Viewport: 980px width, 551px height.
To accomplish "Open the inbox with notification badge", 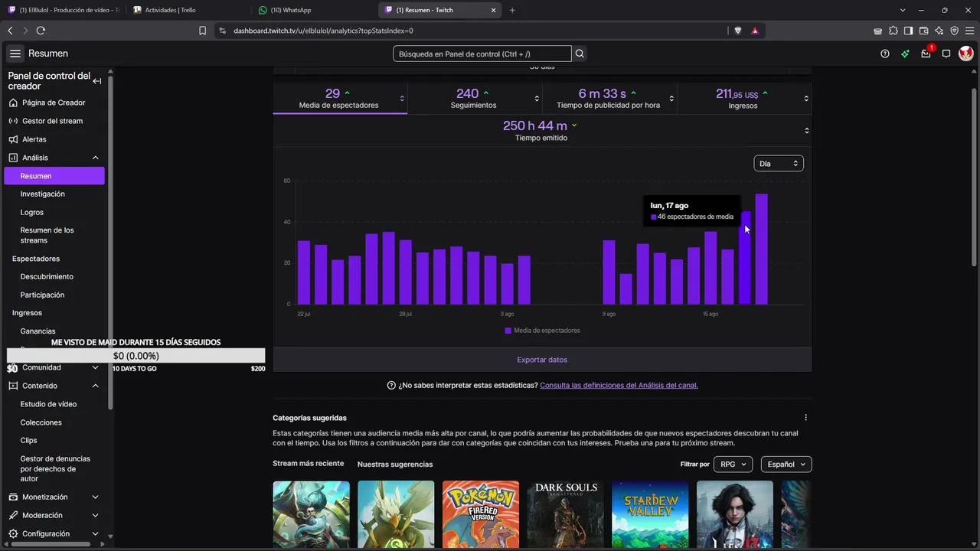I will click(x=926, y=53).
